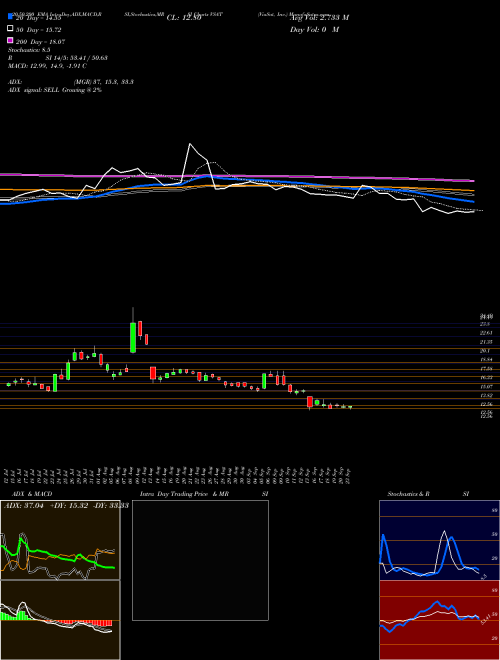Select the '200 Day = 18.07' label
500x660 pixels.
pyautogui.click(x=40, y=42)
